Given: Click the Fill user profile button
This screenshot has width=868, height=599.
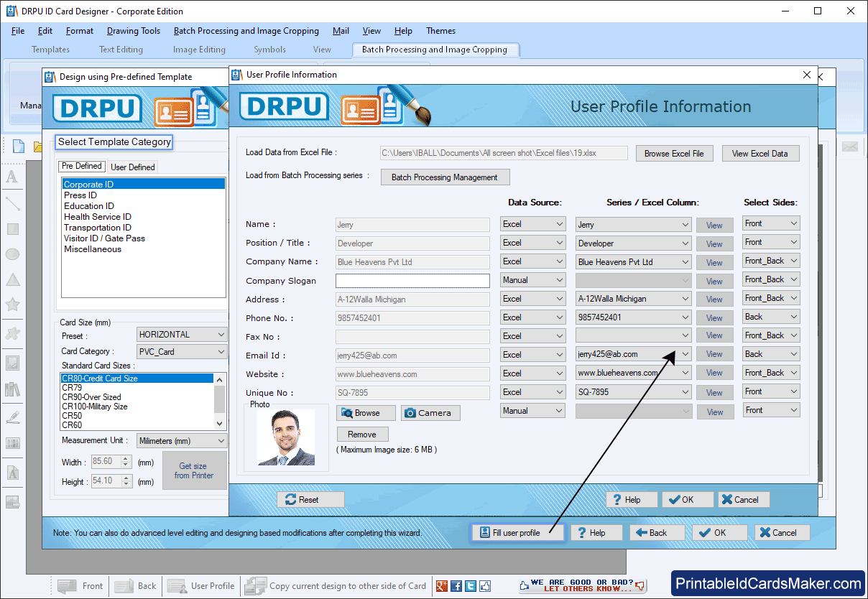Looking at the screenshot, I should point(517,533).
